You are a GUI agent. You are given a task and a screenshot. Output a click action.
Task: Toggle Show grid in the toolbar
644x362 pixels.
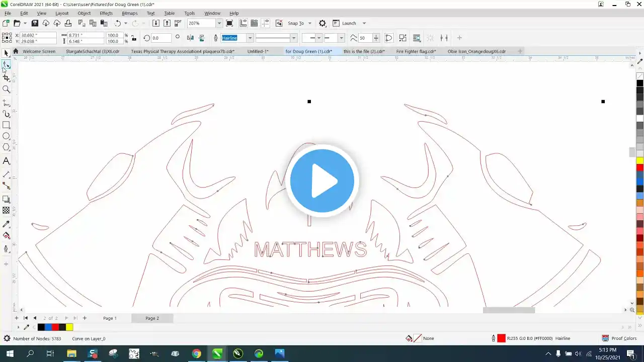[x=254, y=23]
